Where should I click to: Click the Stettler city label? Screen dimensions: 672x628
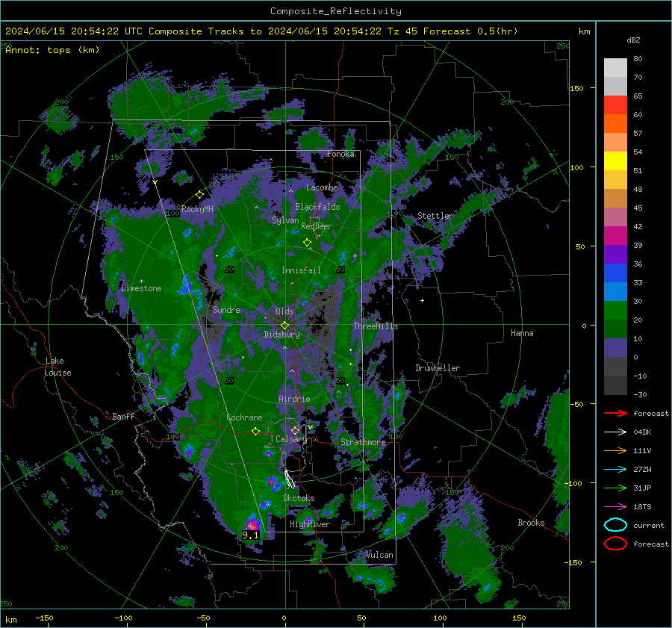tap(435, 216)
